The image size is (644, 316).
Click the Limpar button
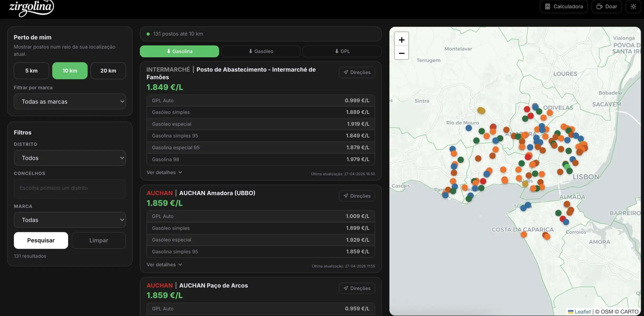pyautogui.click(x=99, y=240)
